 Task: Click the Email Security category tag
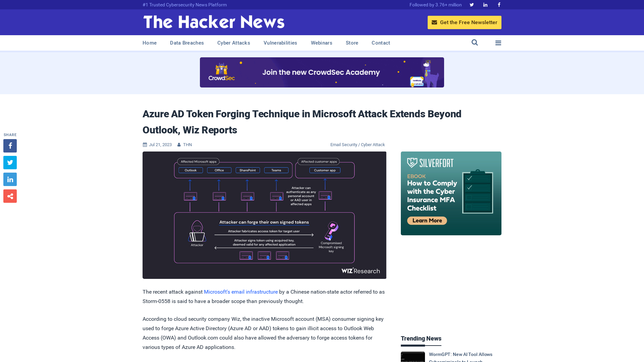344,144
